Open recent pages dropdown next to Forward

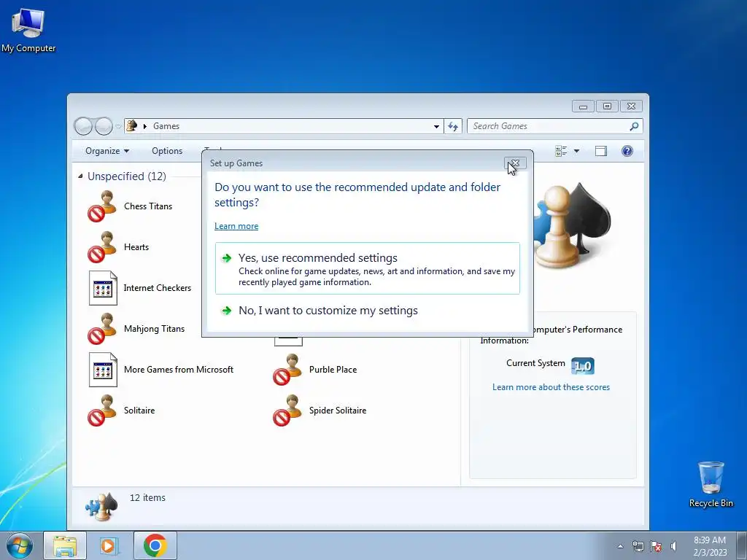pos(118,126)
